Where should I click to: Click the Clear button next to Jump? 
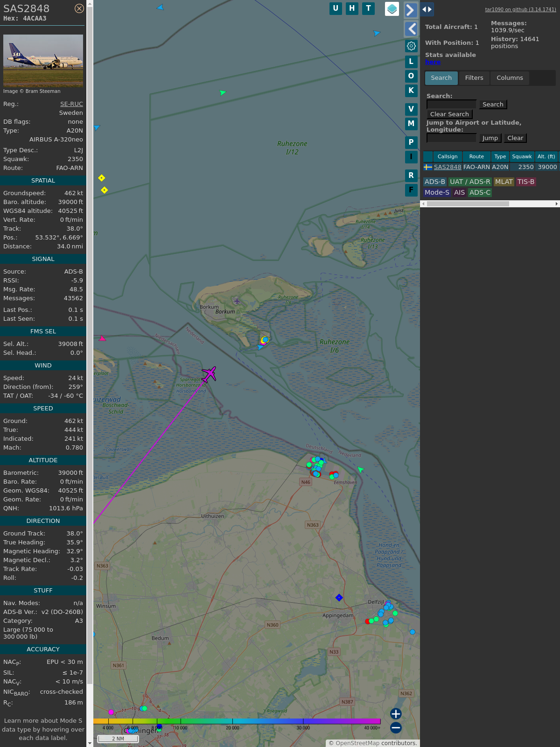coord(515,138)
